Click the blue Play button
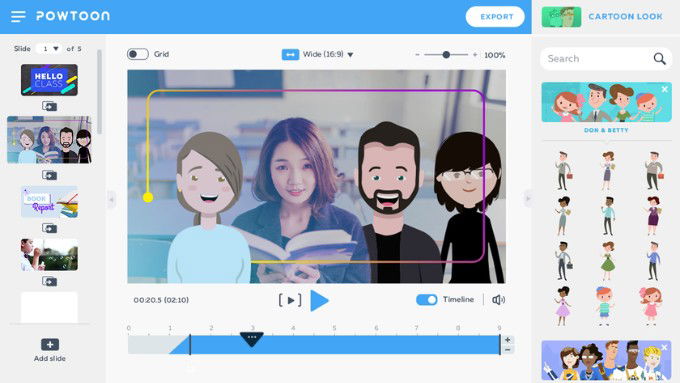The image size is (680, 383). (320, 300)
